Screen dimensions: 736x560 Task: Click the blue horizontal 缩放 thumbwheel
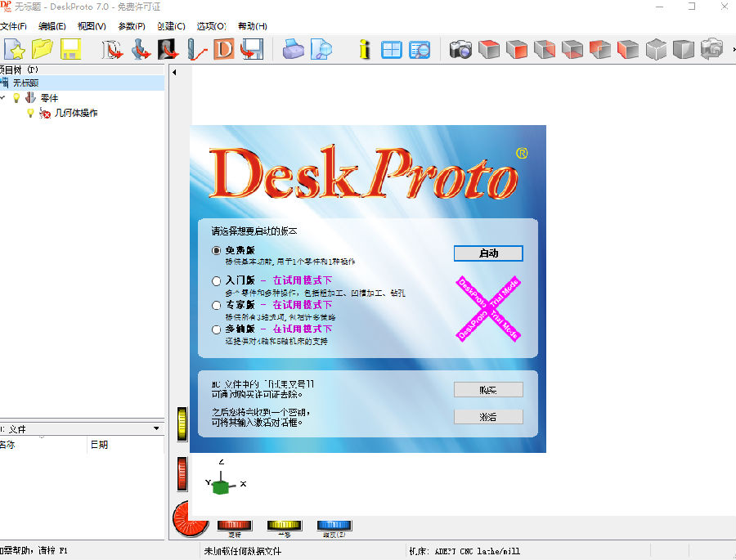click(x=334, y=526)
